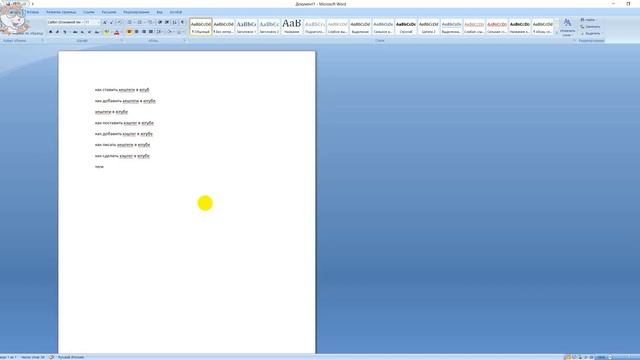Click the Shrink Font icon

pyautogui.click(x=112, y=22)
